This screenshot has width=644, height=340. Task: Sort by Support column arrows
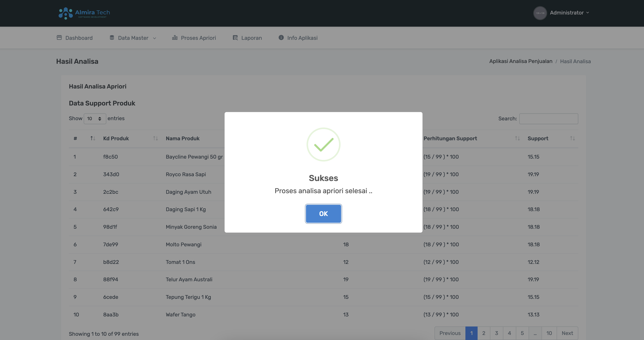[x=572, y=138]
